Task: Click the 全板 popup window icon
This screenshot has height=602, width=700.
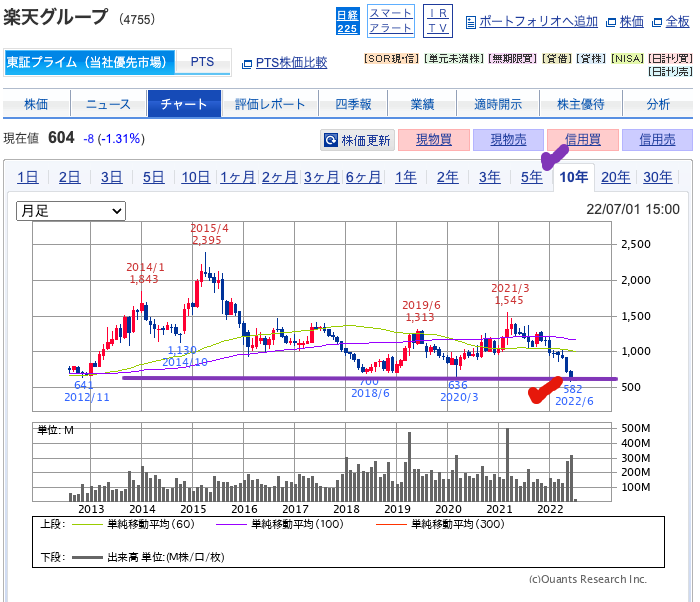Action: click(657, 22)
